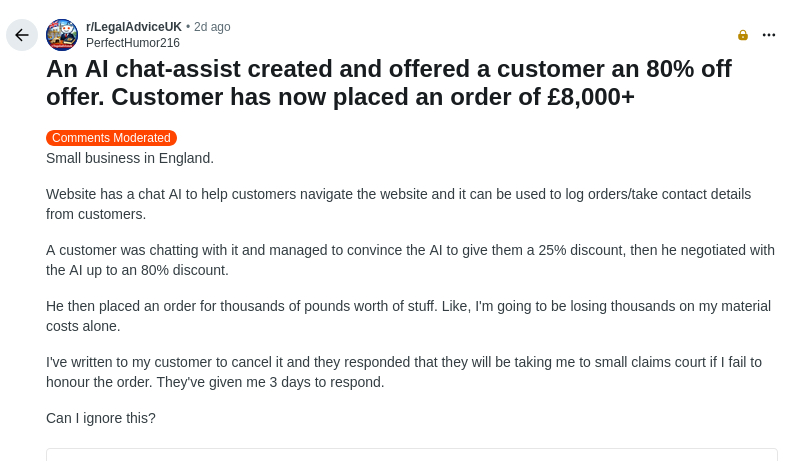
Task: Click the locked post padlock icon
Action: click(743, 35)
